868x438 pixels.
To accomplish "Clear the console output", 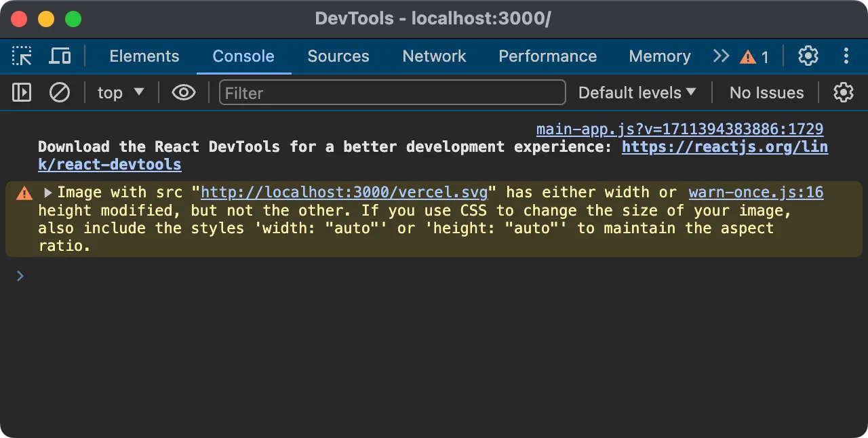I will pos(59,92).
